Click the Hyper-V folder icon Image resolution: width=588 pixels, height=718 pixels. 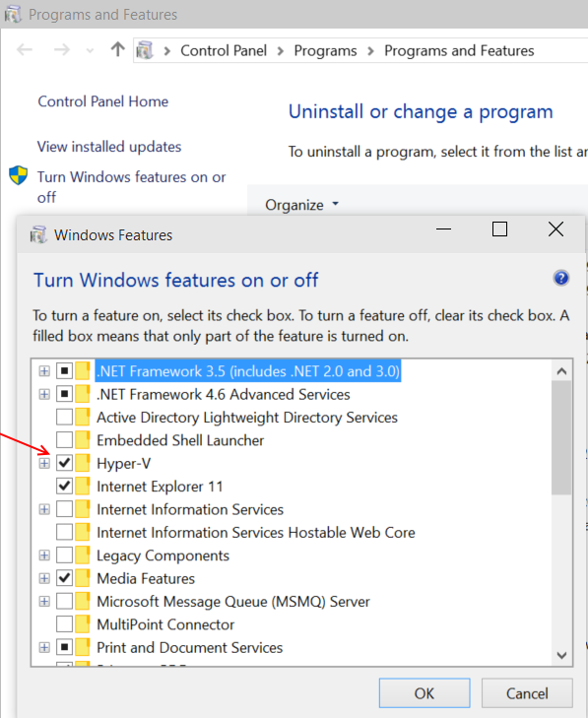[83, 463]
